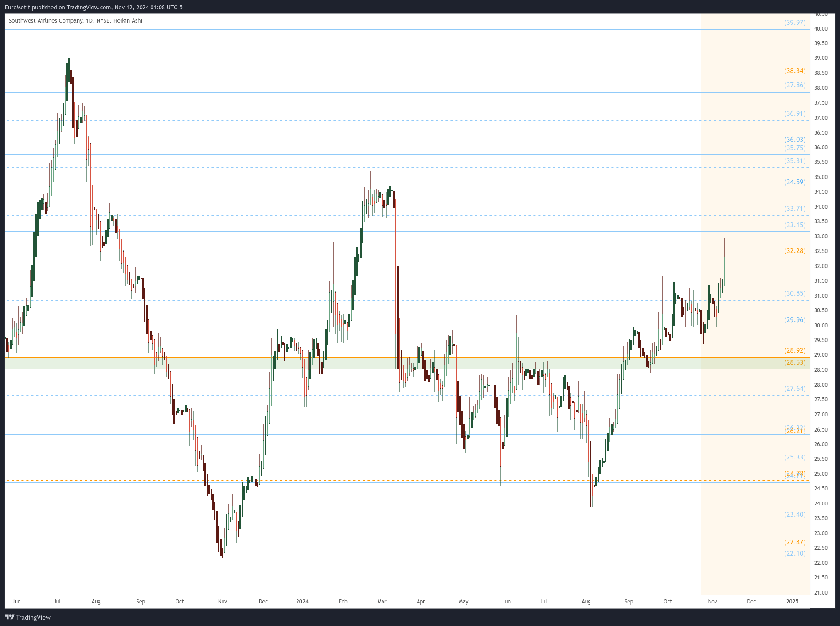This screenshot has height=626, width=840.
Task: Select the (37.86) level label
Action: point(795,85)
